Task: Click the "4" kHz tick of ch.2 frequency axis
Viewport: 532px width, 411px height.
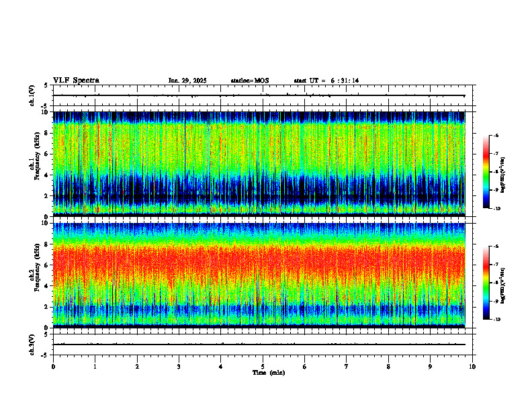Action: (47, 286)
